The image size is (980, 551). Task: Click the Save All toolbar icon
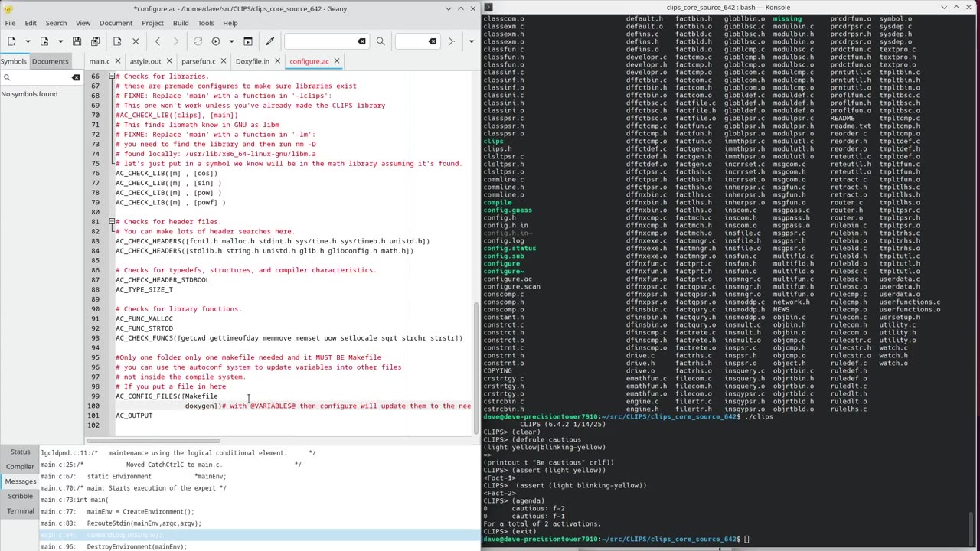point(96,41)
